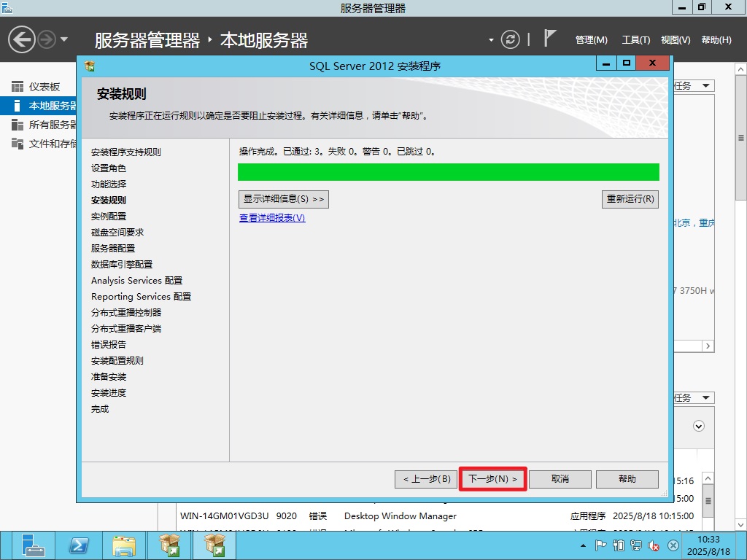Select 所有服务器 in the sidebar
Viewport: 747px width, 560px height.
(53, 125)
